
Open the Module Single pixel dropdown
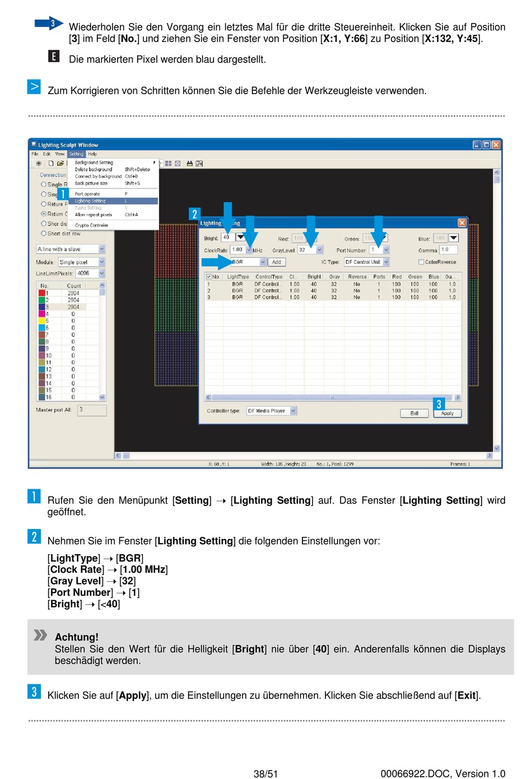pyautogui.click(x=102, y=262)
